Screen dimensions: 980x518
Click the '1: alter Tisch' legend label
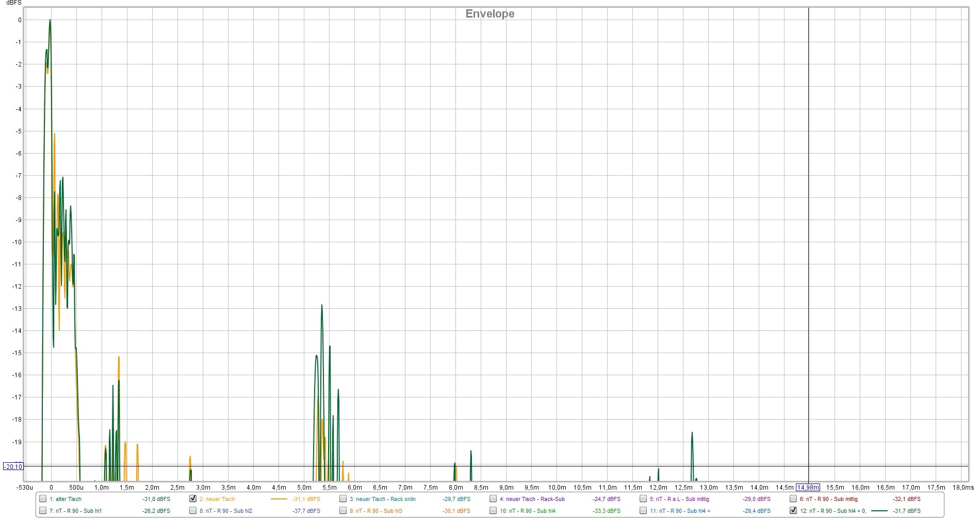[65, 499]
